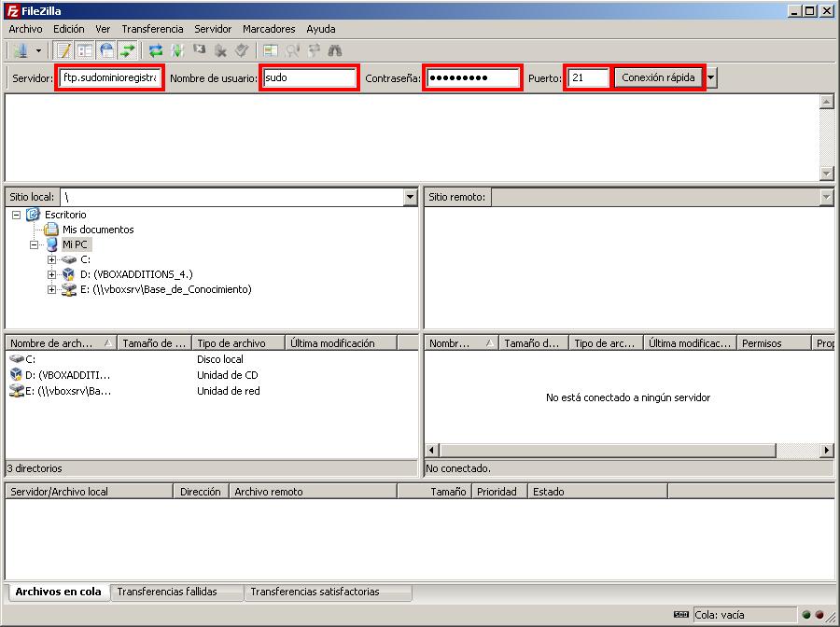Click the Cola: vacía status text
Image resolution: width=840 pixels, height=627 pixels.
[x=720, y=615]
